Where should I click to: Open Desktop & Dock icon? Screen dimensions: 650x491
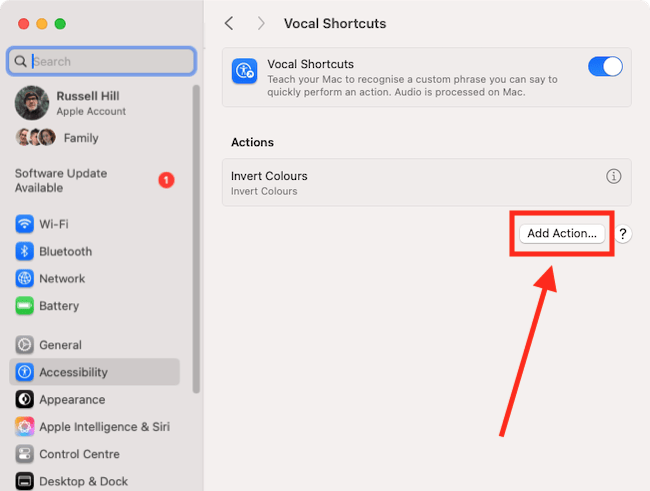pyautogui.click(x=25, y=481)
